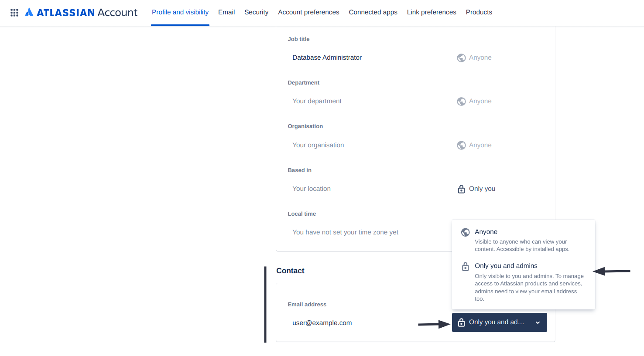Open the app switcher grid icon
Viewport: 644px width, 356px height.
tap(14, 13)
